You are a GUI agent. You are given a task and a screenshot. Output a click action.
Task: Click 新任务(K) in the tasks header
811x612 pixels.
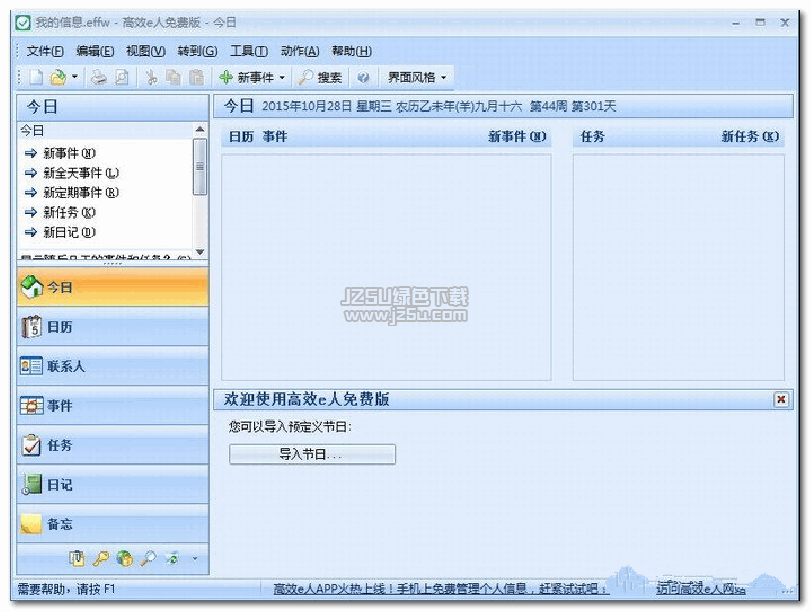pos(750,137)
